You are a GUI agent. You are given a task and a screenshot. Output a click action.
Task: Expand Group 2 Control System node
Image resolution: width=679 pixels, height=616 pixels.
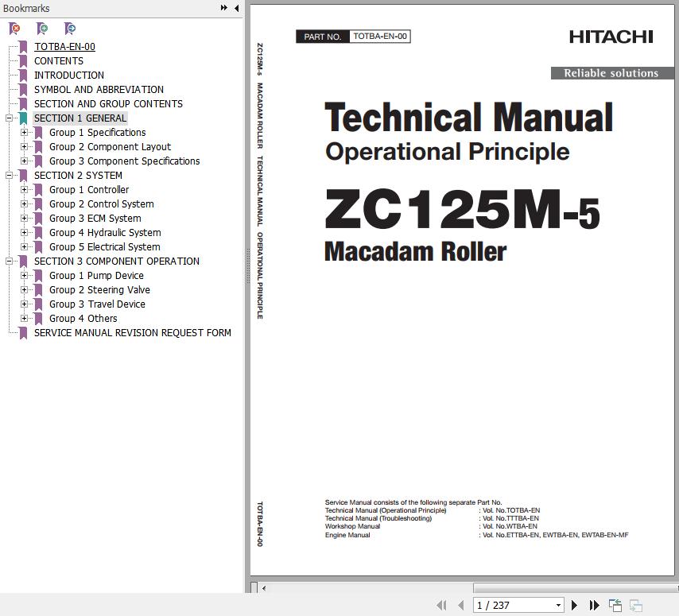click(24, 204)
